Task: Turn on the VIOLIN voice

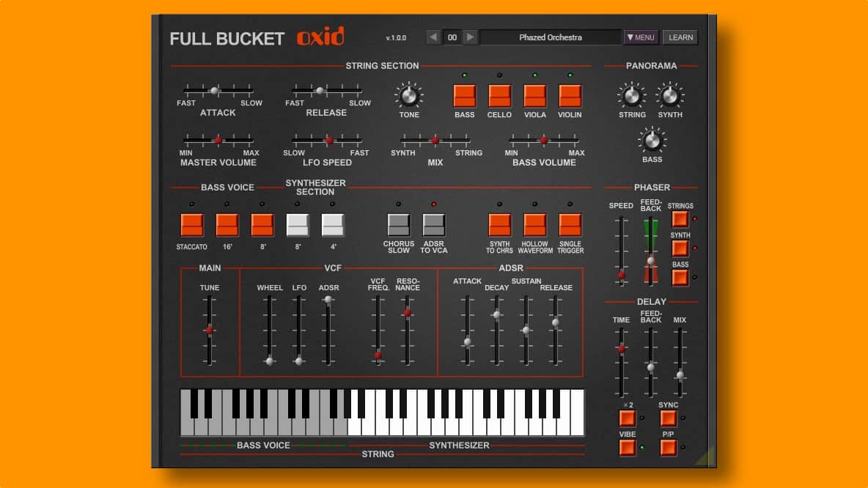Action: [x=570, y=95]
